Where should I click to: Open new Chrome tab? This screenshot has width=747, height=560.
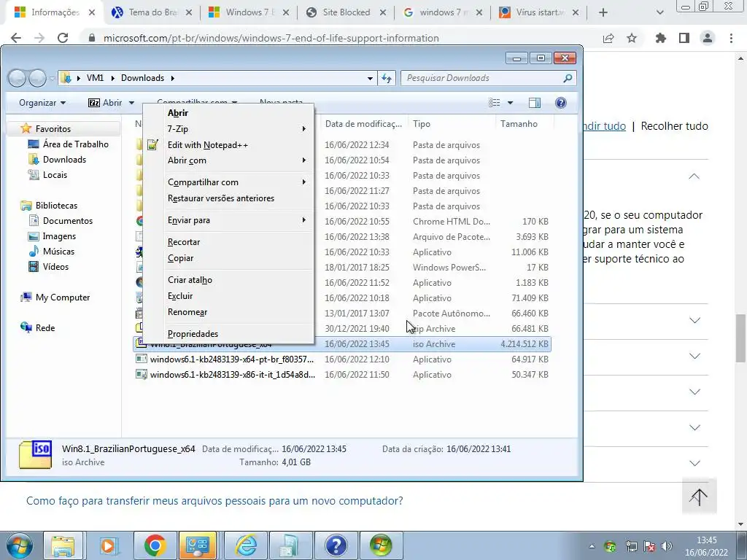603,12
